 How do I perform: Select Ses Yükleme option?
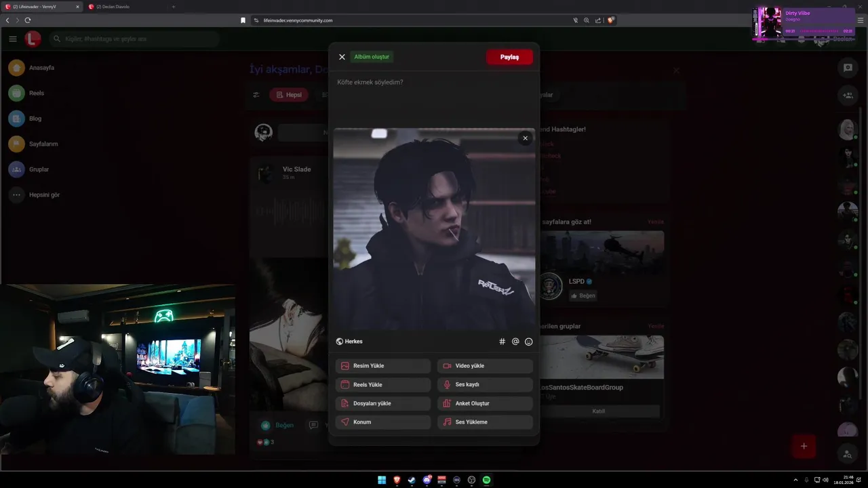click(x=485, y=422)
